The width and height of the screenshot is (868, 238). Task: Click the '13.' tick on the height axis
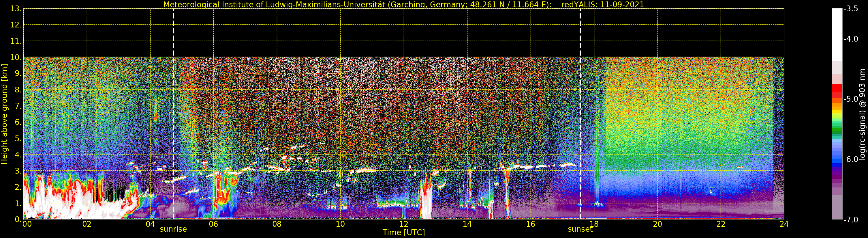(x=16, y=9)
